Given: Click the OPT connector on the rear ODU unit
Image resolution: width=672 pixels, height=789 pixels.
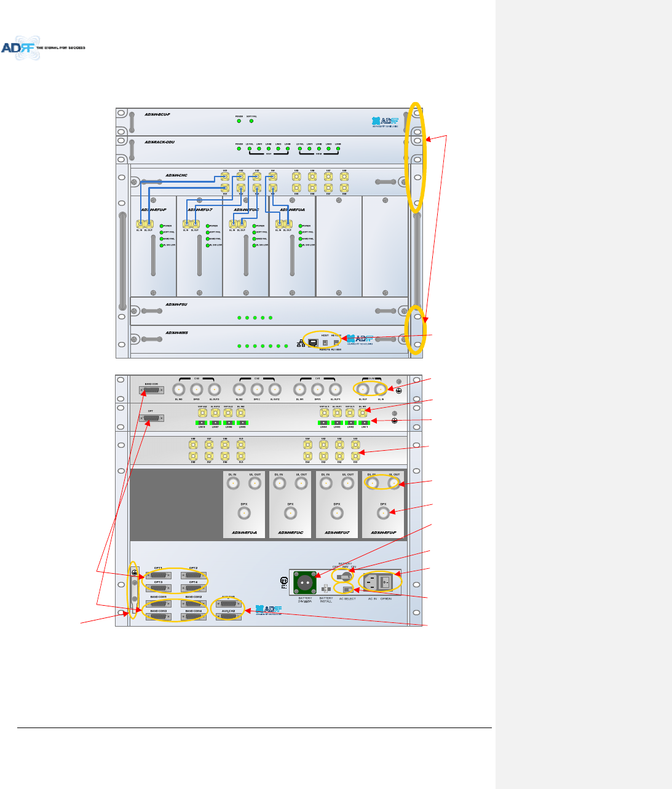Looking at the screenshot, I should tap(152, 418).
